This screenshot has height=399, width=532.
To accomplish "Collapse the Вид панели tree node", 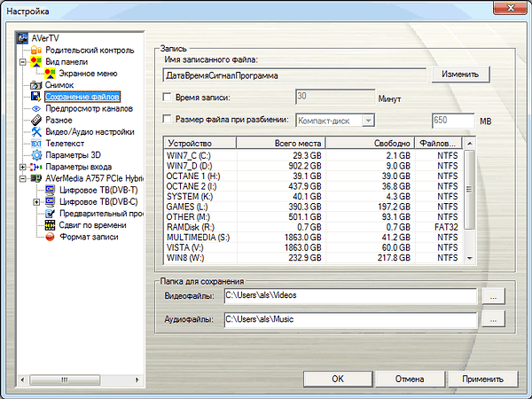I will (x=22, y=62).
